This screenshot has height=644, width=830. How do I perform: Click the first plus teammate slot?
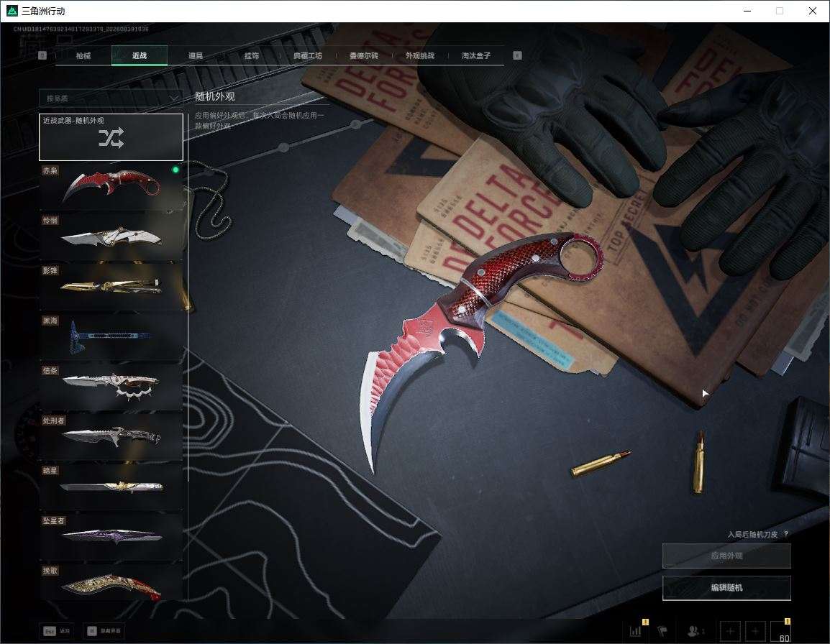click(730, 631)
